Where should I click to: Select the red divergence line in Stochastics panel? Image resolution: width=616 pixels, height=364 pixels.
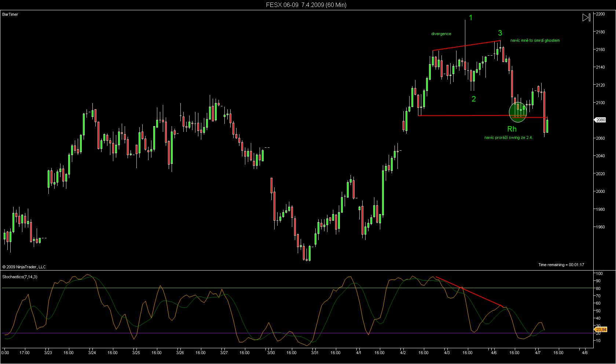(469, 291)
